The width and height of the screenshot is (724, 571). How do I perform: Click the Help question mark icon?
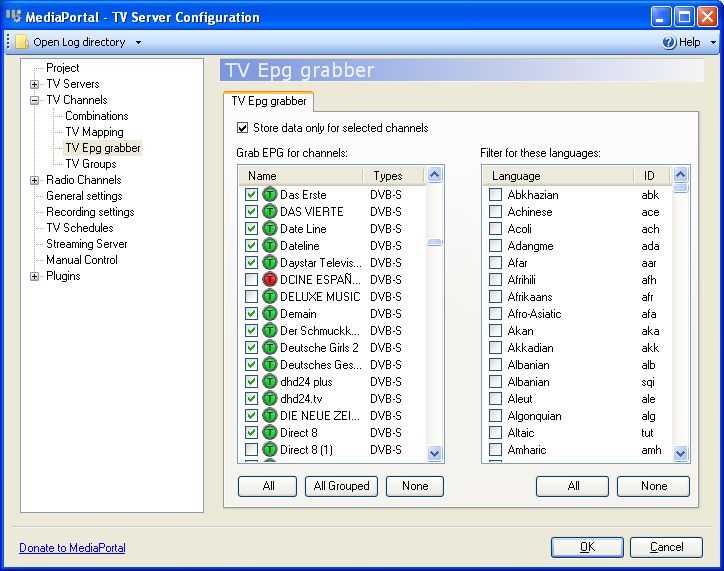[x=669, y=43]
